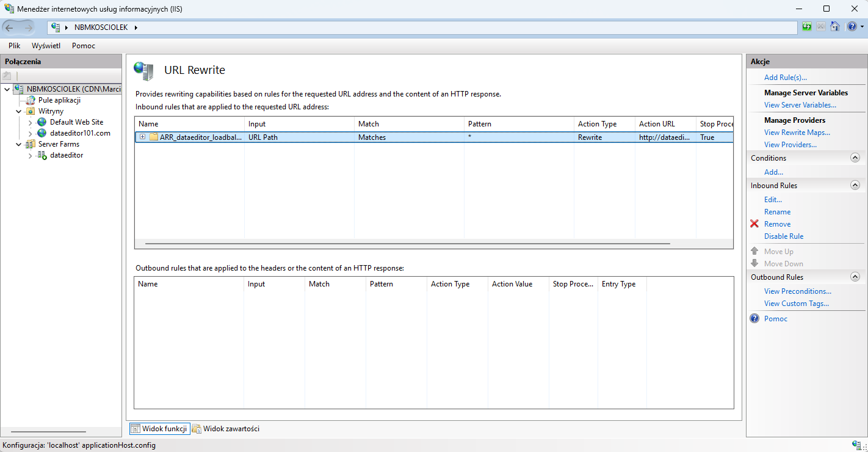The width and height of the screenshot is (868, 452).
Task: Open the help question mark icon
Action: pos(852,27)
